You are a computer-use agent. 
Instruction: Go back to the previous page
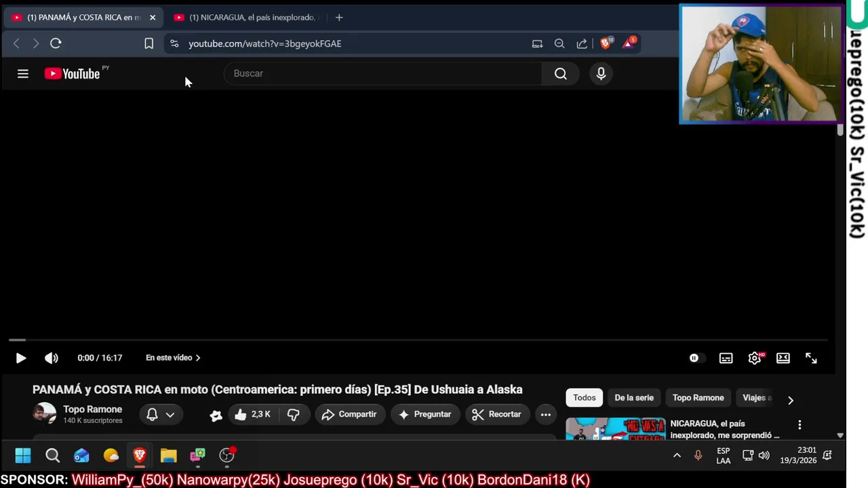(x=17, y=43)
